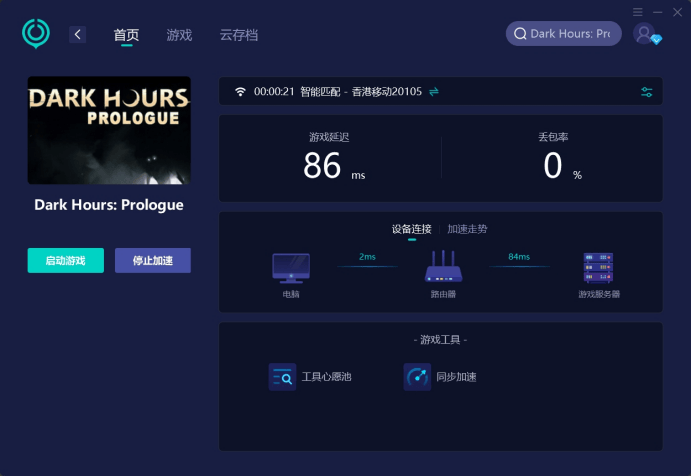The width and height of the screenshot is (692, 476).
Task: Open the hamburger menu in title bar
Action: point(638,11)
